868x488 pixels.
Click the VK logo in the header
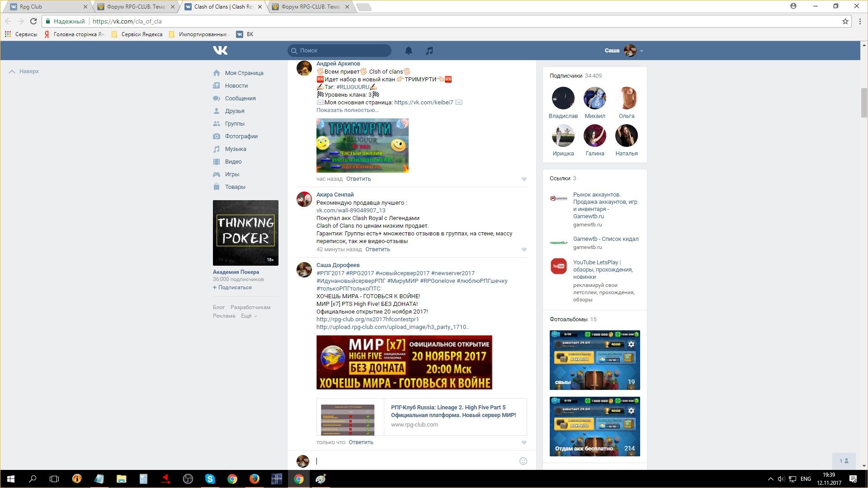(220, 51)
